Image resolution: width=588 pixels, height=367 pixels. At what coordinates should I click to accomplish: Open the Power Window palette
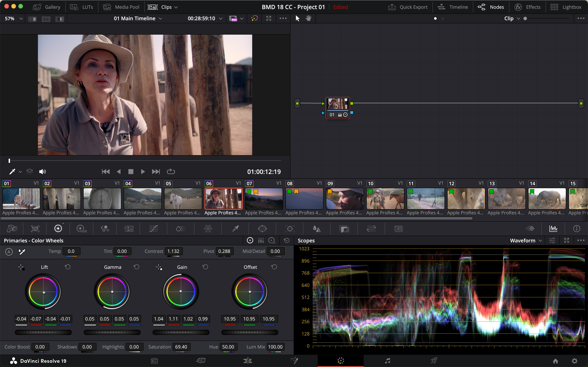click(x=262, y=229)
